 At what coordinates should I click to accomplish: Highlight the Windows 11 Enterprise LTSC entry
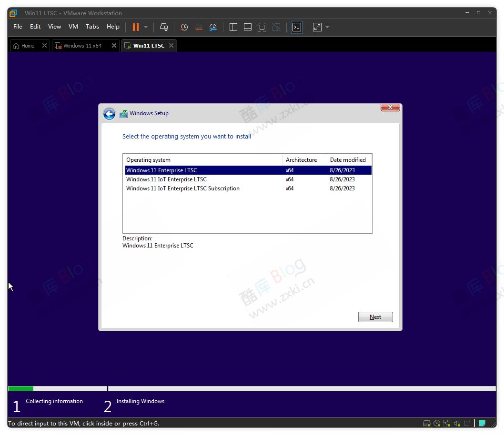(x=161, y=170)
